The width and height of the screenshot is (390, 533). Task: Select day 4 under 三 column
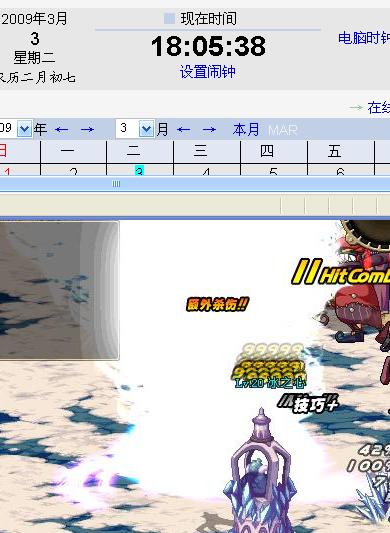pyautogui.click(x=206, y=171)
